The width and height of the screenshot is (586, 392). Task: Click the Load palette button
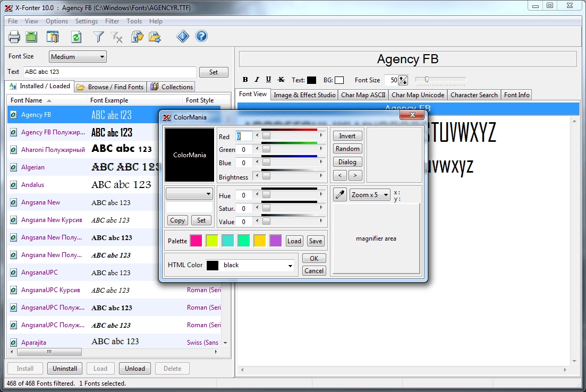[x=294, y=241]
